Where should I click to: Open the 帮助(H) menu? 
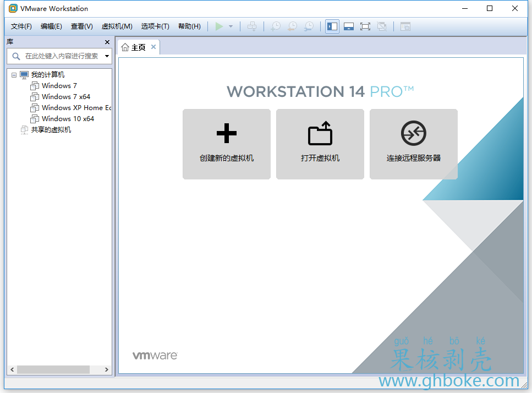[189, 26]
